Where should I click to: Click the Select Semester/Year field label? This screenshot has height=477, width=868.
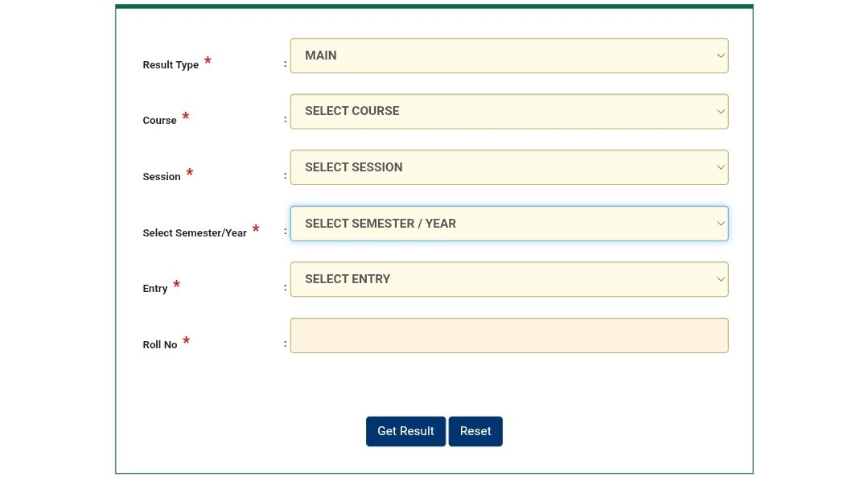tap(195, 233)
